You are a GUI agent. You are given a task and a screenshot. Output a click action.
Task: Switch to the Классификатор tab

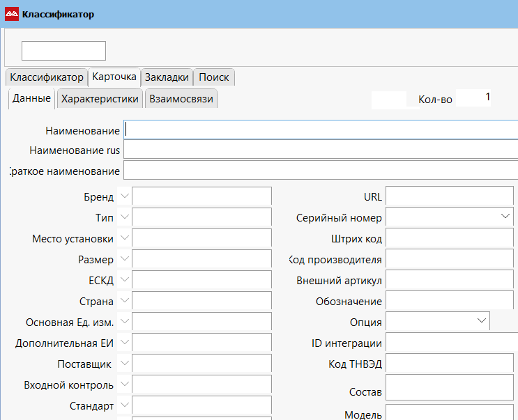[46, 77]
